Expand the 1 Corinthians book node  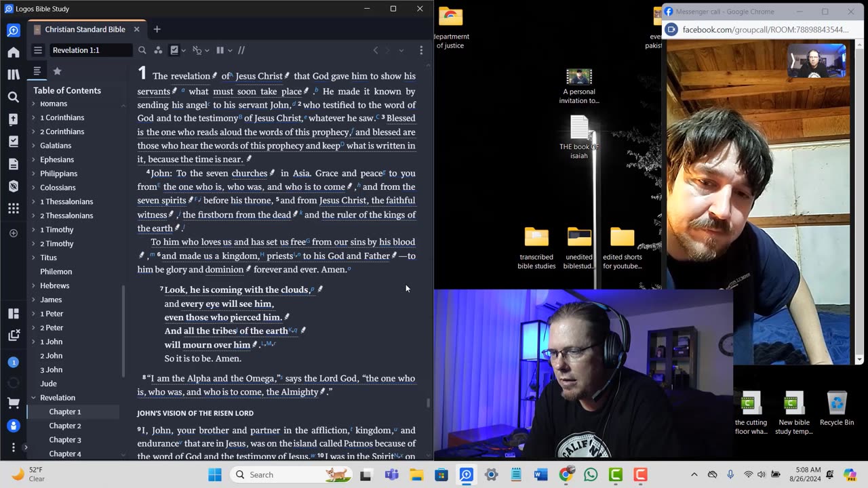pyautogui.click(x=33, y=117)
